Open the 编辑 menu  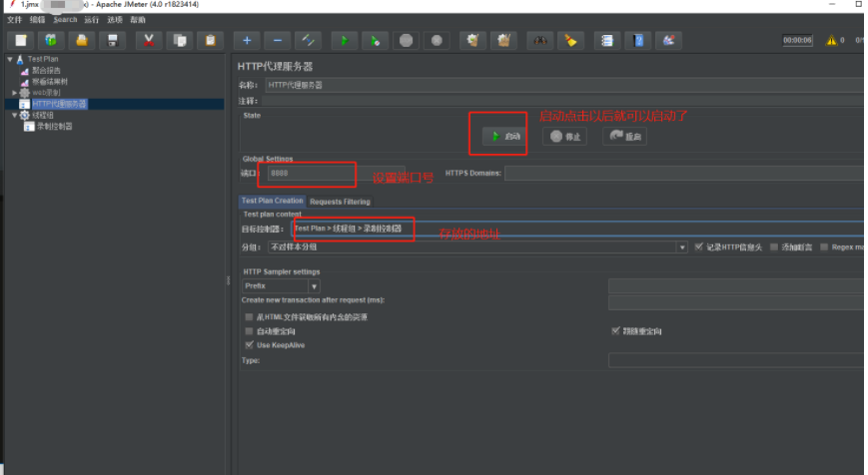37,20
